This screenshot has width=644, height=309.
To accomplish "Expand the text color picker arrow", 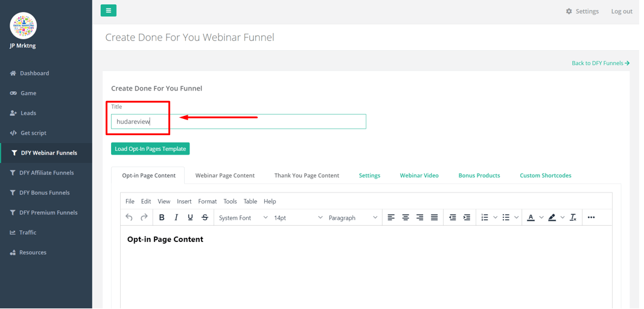I will 541,217.
